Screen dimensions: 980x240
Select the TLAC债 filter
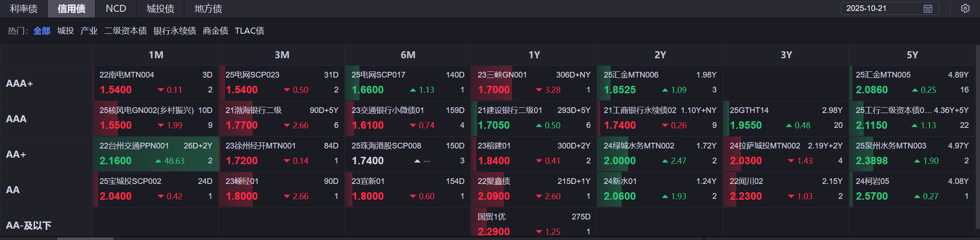249,31
